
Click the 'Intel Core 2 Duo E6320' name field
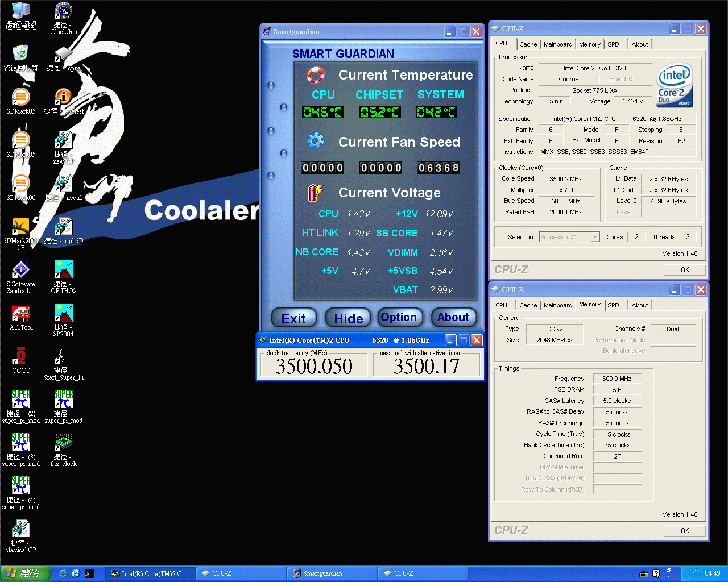pyautogui.click(x=595, y=68)
